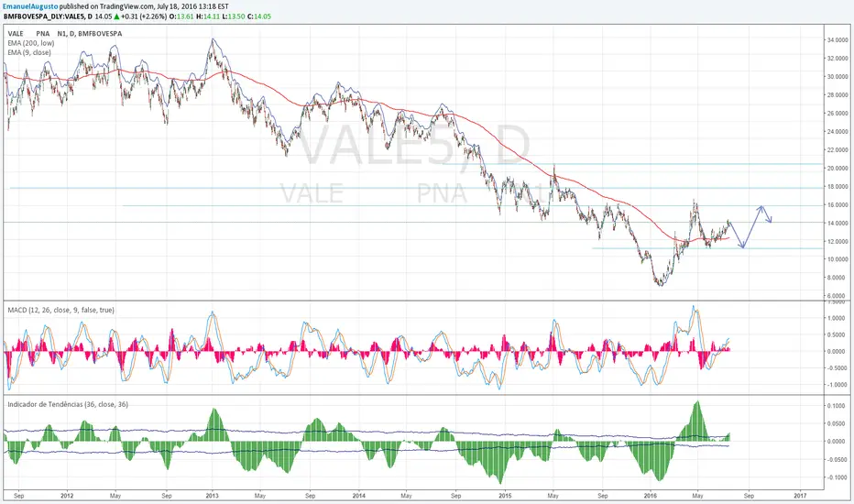Click the 20.0000 price axis label
Screen dimensions: 854x504
coord(838,168)
